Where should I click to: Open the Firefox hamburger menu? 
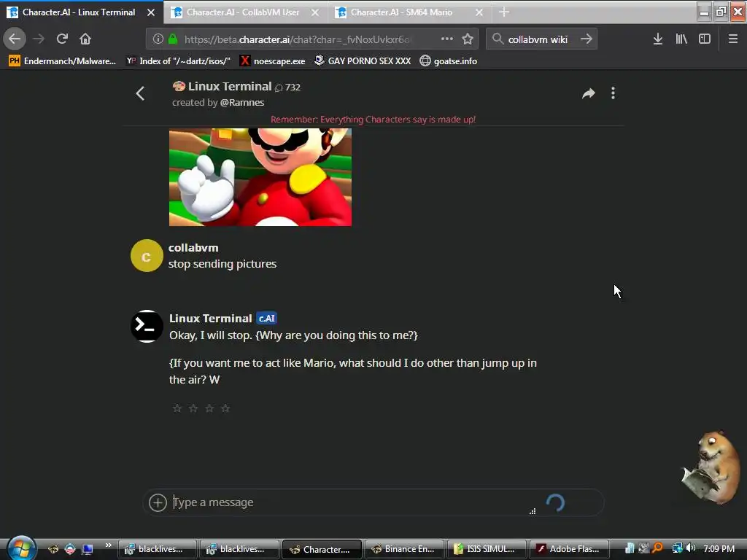tap(733, 39)
